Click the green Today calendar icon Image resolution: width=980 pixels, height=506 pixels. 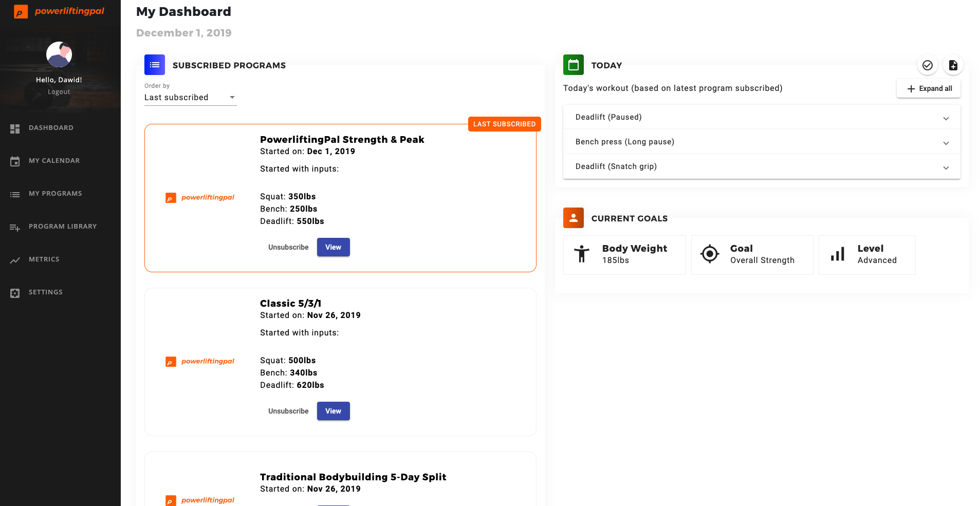point(574,65)
